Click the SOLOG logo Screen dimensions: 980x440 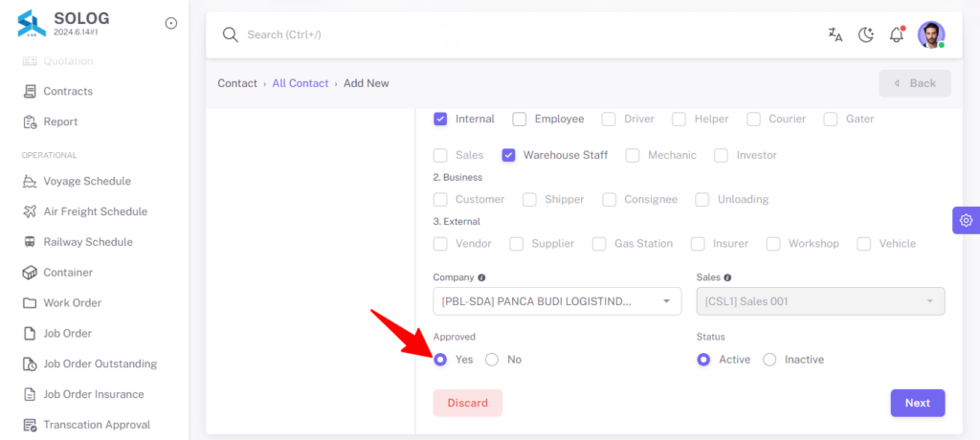32,23
